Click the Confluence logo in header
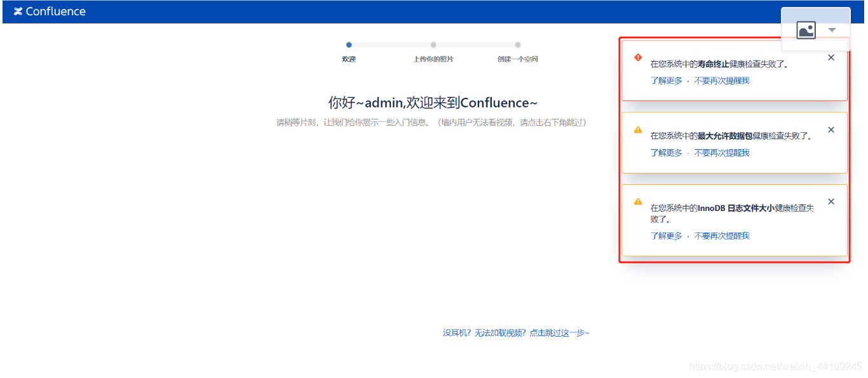The width and height of the screenshot is (868, 378). tap(50, 11)
